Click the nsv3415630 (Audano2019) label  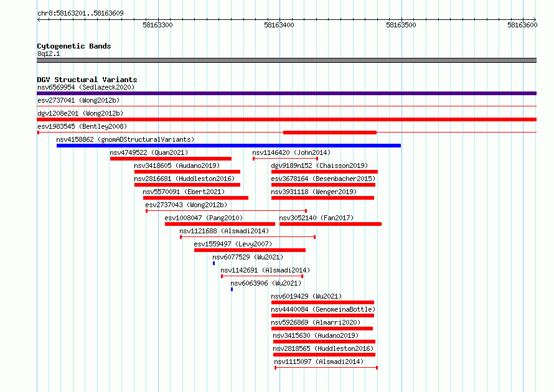[316, 335]
